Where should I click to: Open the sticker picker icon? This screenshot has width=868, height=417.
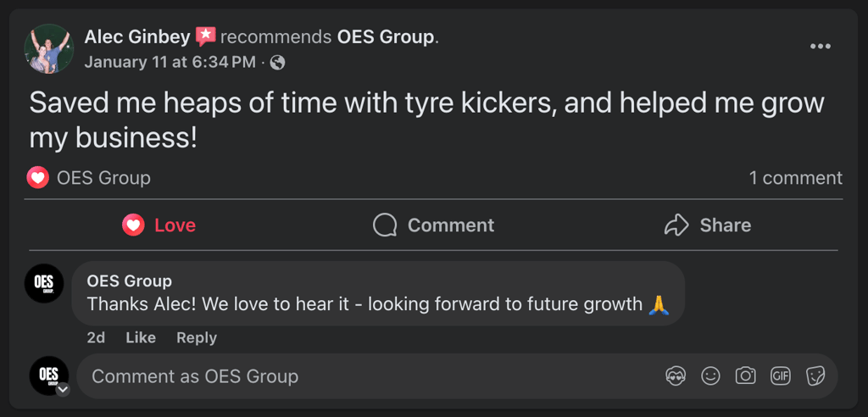click(815, 376)
